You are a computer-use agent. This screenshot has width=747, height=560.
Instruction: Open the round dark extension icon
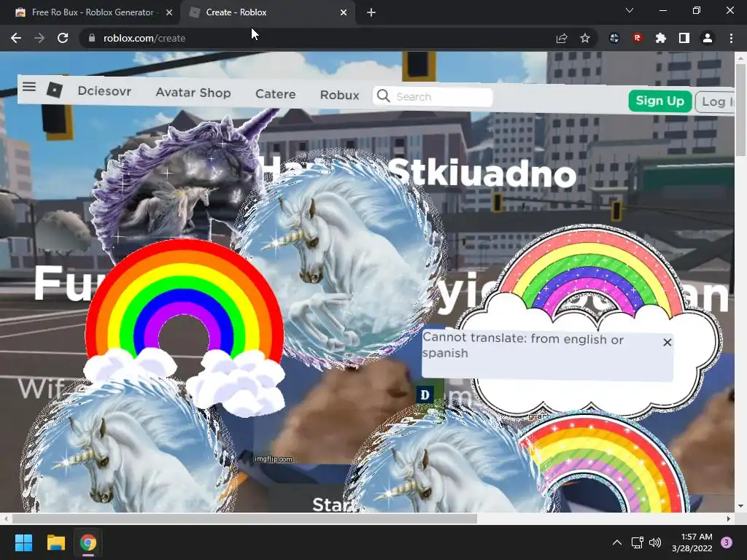coord(614,38)
